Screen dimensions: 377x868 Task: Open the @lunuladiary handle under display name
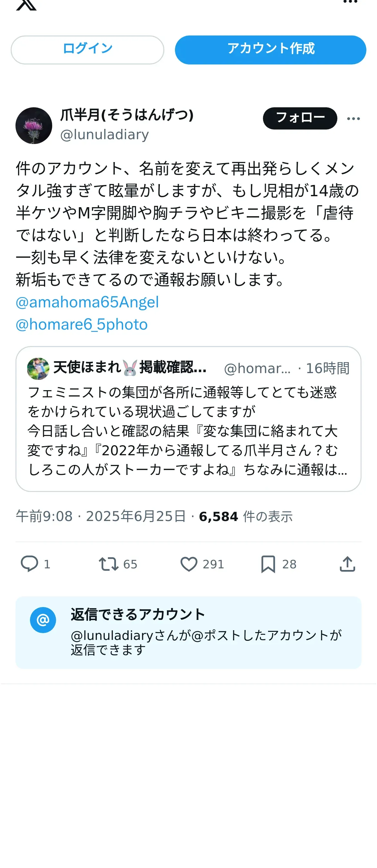104,135
